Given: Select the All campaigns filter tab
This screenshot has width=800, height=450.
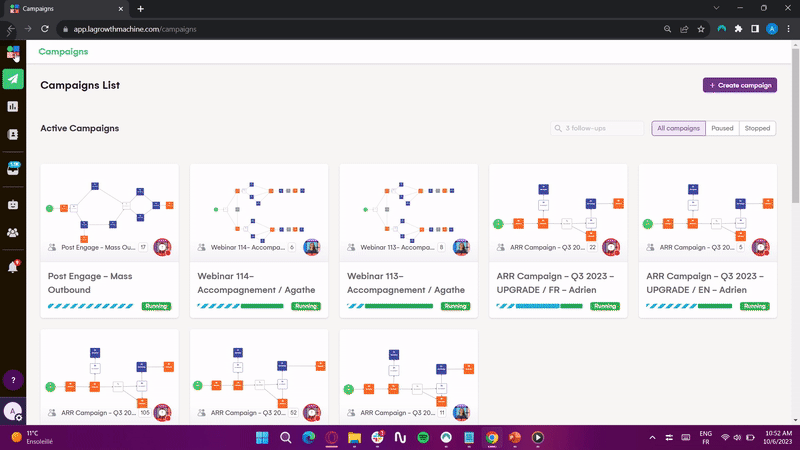Looking at the screenshot, I should [678, 128].
